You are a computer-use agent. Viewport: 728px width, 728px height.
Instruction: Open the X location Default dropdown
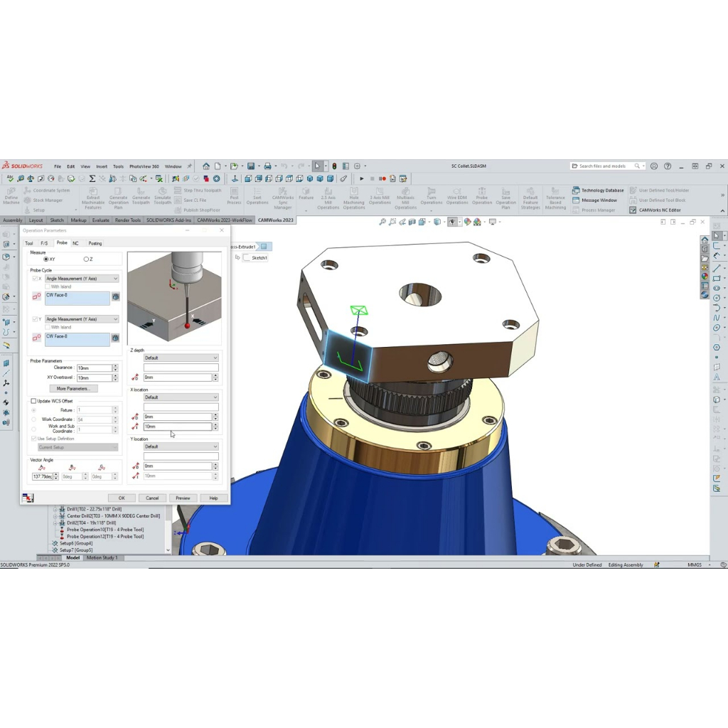(181, 397)
